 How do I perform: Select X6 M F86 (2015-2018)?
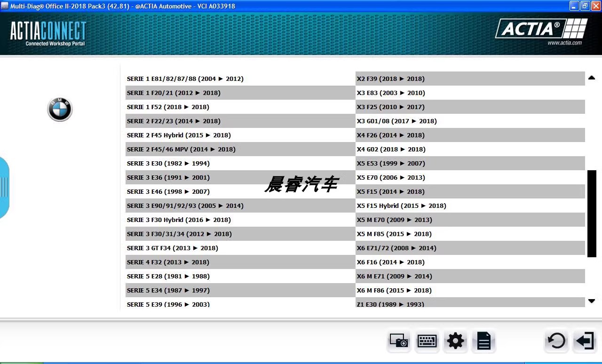click(x=470, y=290)
